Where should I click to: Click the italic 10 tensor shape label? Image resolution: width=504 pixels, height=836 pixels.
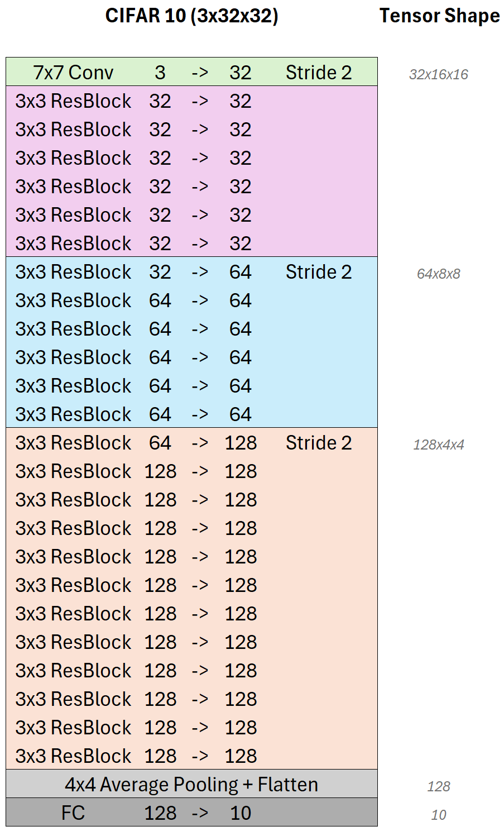pyautogui.click(x=439, y=815)
